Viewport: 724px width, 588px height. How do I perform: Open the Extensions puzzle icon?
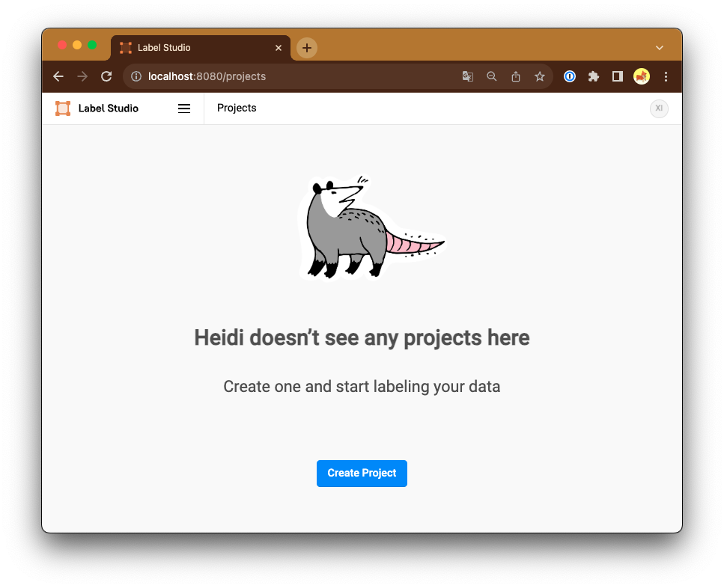594,76
